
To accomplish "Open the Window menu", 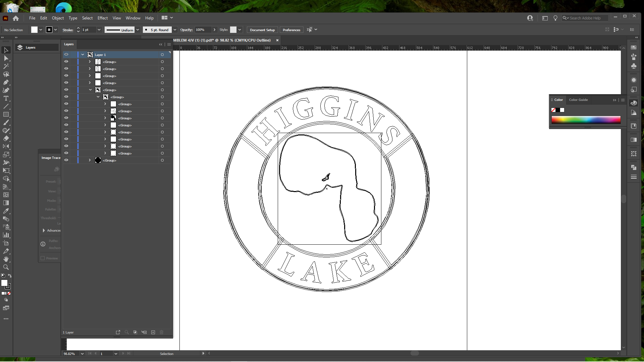I will click(x=133, y=18).
